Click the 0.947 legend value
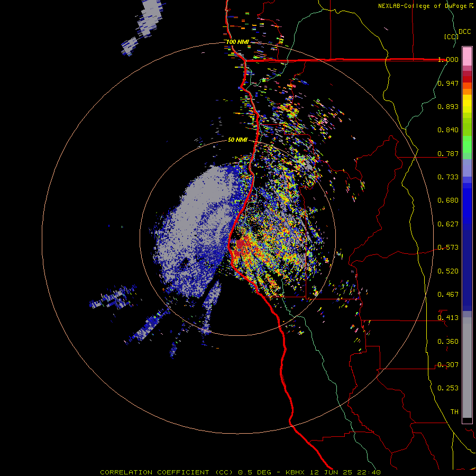Screen dimensions: 476x476 [x=448, y=83]
